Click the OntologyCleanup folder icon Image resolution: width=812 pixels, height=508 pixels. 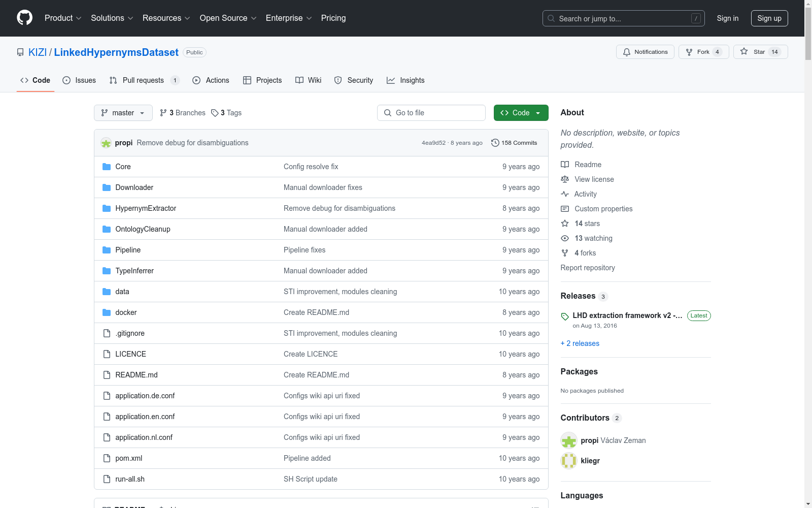pos(107,229)
